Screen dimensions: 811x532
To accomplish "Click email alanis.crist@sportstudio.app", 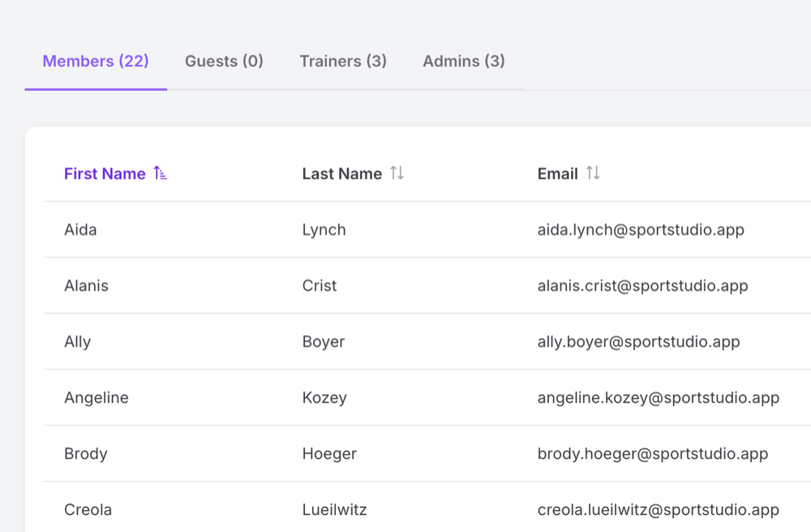I will (x=643, y=285).
